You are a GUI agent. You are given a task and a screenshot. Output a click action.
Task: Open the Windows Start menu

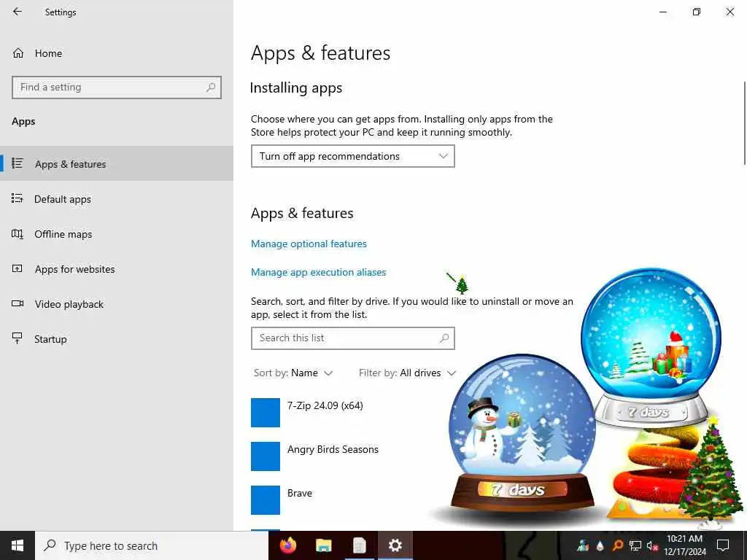tap(18, 545)
